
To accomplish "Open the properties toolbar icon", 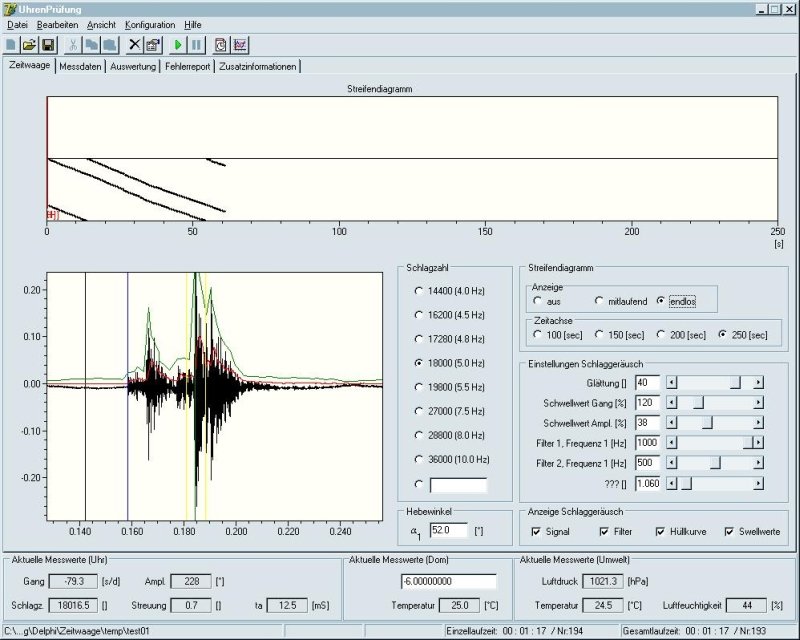I will [x=153, y=45].
